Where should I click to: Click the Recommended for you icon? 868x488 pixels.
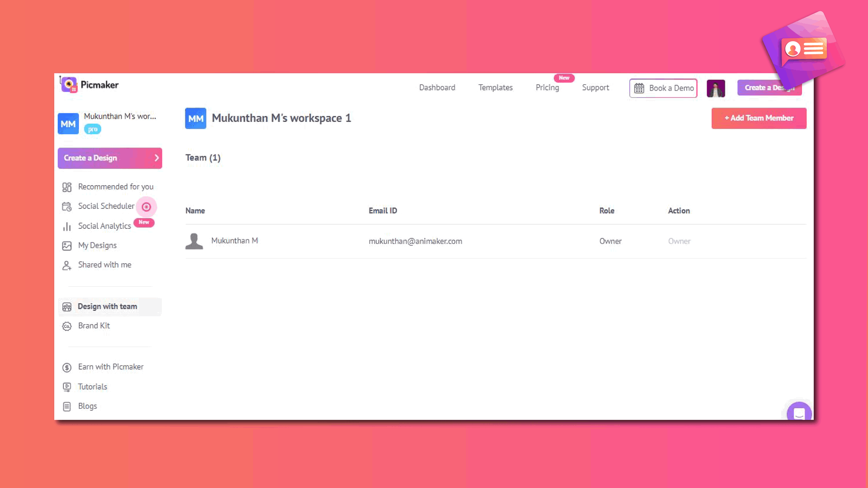point(67,187)
